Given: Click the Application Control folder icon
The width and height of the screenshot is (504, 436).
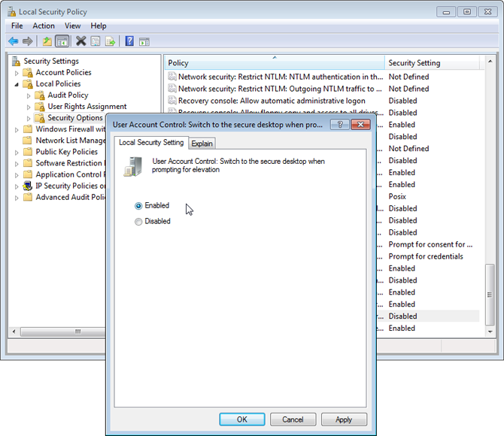Looking at the screenshot, I should pos(28,174).
